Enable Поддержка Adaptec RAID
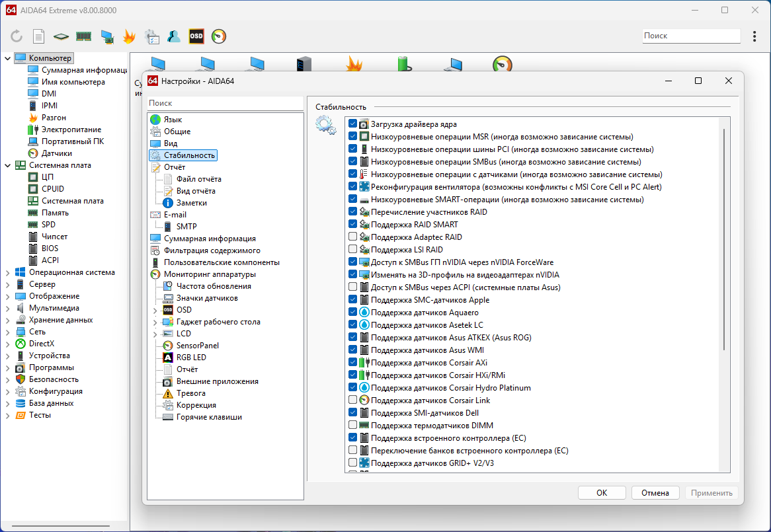The width and height of the screenshot is (771, 532). pos(352,237)
